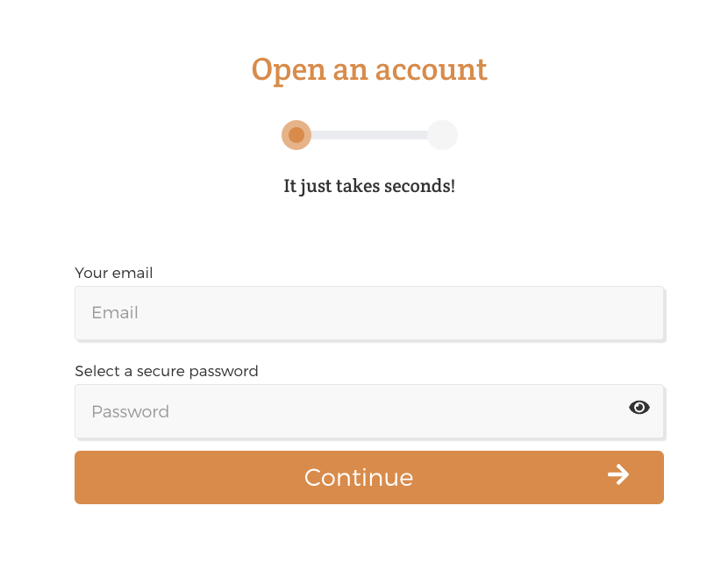Image resolution: width=728 pixels, height=577 pixels.
Task: Click the Password placeholder text
Action: click(x=130, y=412)
